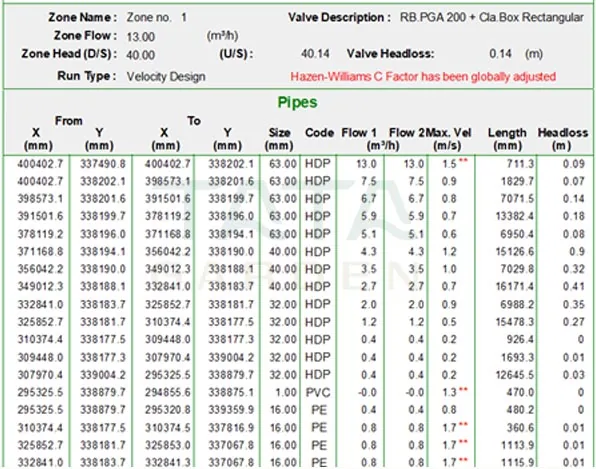Click the length cell 6950.4

coord(517,234)
